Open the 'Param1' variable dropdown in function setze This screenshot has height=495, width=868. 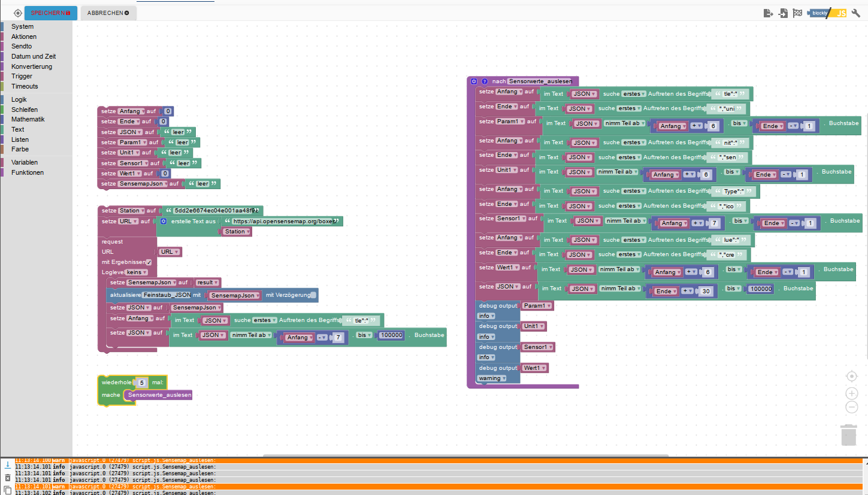(510, 122)
